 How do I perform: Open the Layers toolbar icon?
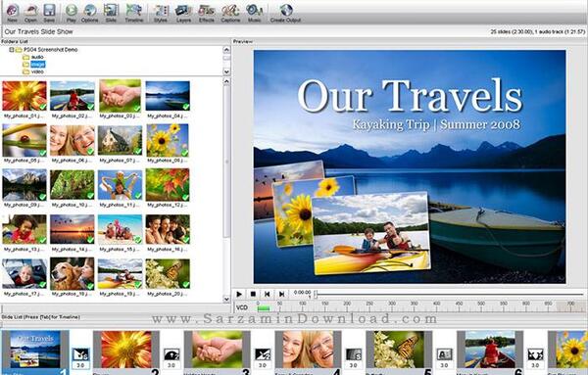184,13
